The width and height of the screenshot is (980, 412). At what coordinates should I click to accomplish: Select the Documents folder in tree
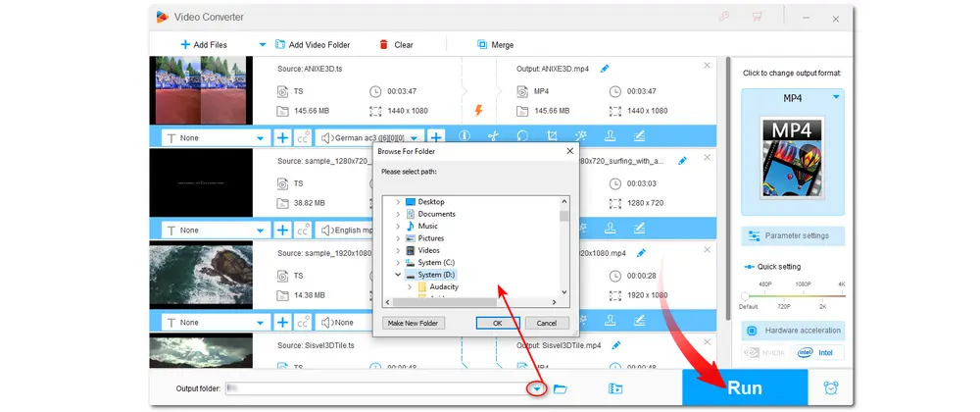click(x=436, y=214)
